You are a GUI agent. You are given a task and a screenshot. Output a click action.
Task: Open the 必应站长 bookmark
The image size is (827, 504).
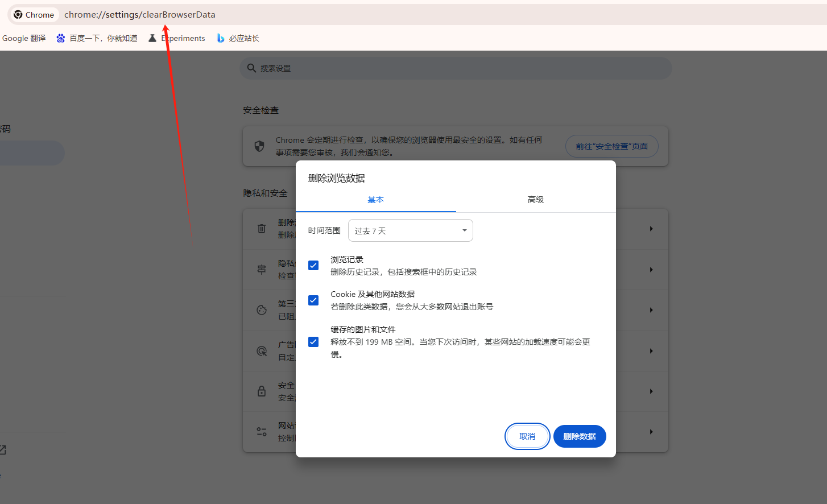coord(238,38)
